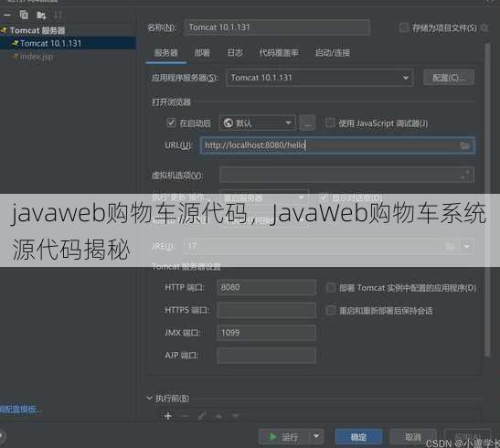Uncheck the 在启动后 checkbox
The image size is (500, 448).
coord(171,123)
